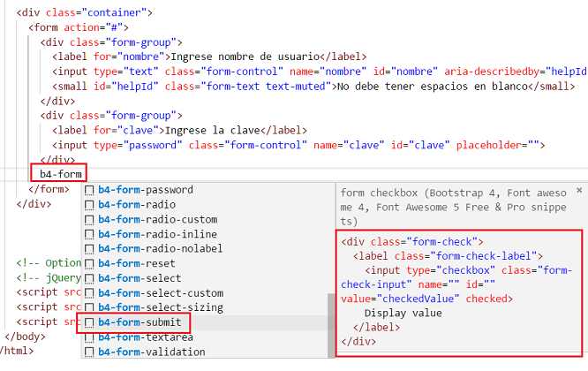Click the closing </form> tag

(x=49, y=189)
